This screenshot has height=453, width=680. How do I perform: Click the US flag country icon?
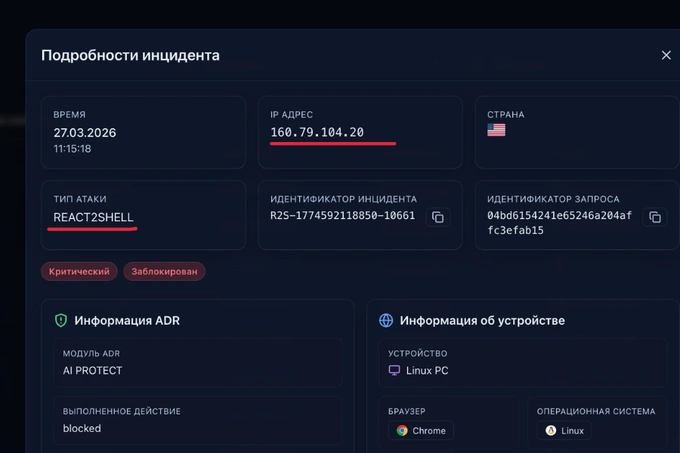pyautogui.click(x=496, y=130)
